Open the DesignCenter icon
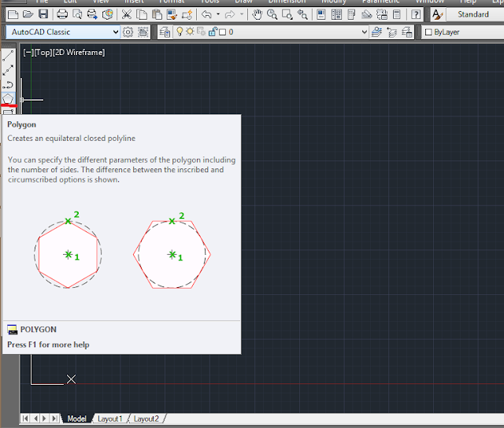 click(336, 14)
